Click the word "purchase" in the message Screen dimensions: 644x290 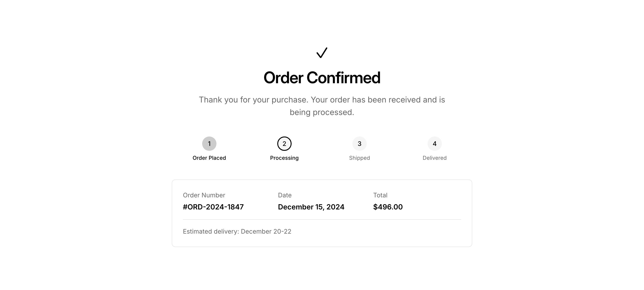coord(290,100)
